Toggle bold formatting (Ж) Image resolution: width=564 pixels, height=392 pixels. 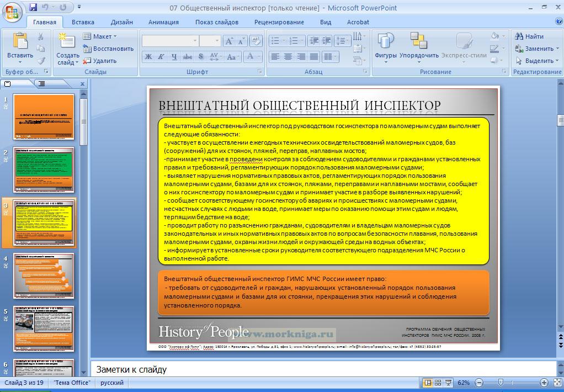pos(148,56)
